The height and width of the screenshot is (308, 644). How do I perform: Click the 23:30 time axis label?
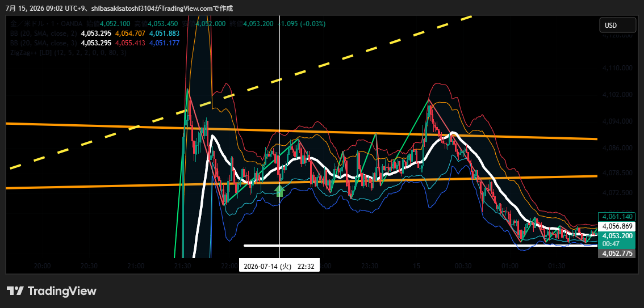[x=370, y=266]
